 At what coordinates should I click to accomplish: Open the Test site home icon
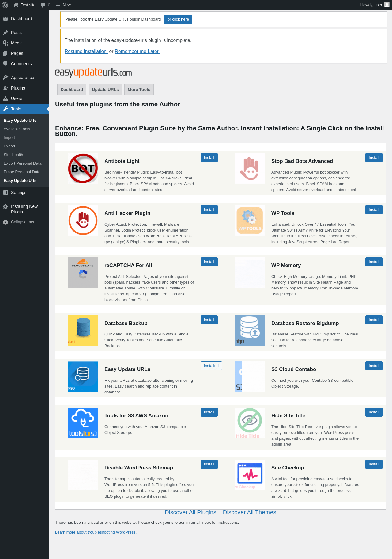pos(16,5)
